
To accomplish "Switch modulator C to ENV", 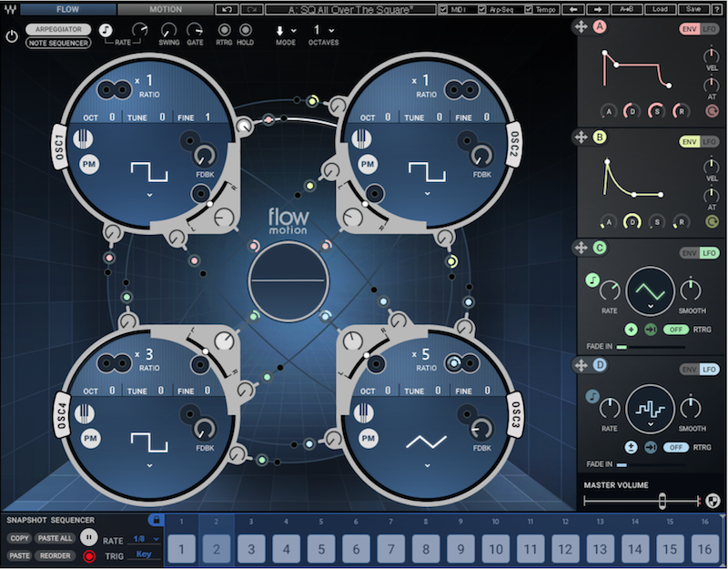I will coord(690,253).
